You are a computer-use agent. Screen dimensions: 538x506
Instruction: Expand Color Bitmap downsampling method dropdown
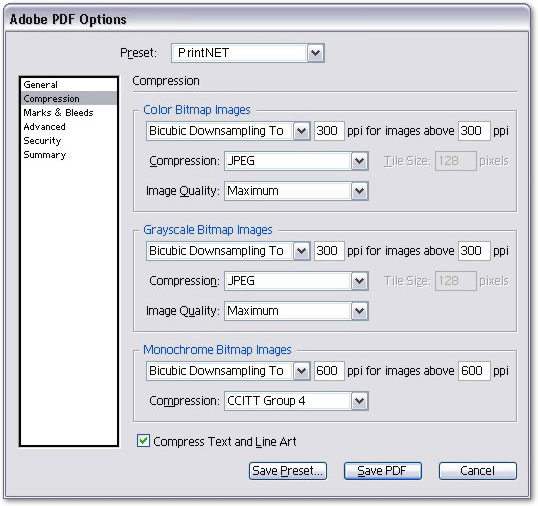click(228, 131)
